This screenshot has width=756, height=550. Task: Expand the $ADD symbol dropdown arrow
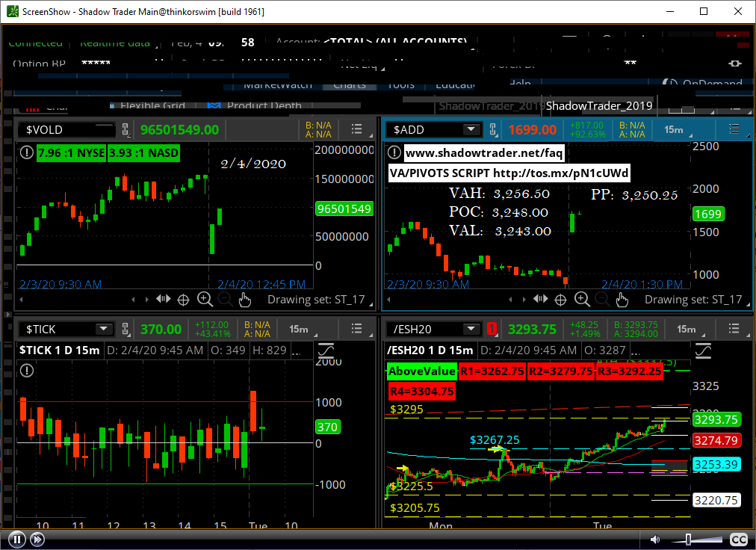click(x=471, y=129)
